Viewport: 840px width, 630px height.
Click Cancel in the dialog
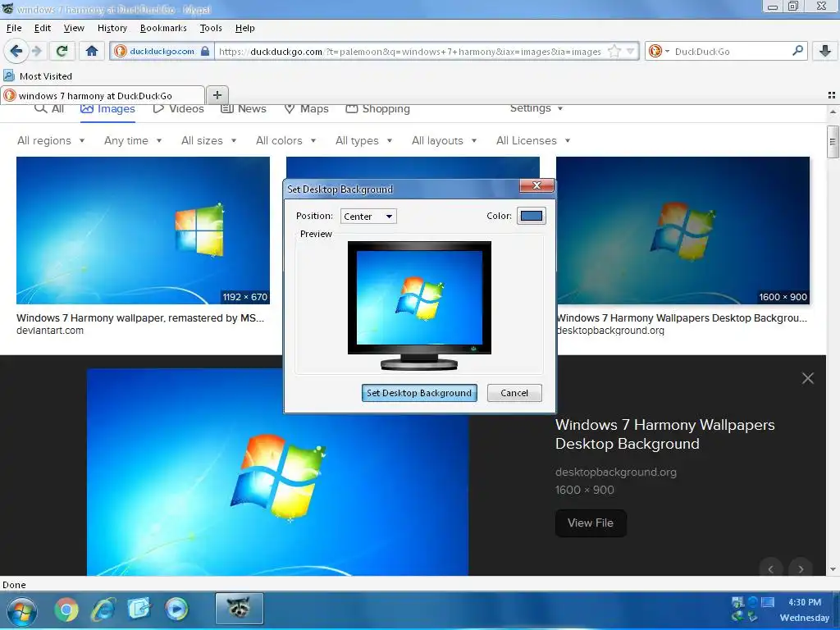tap(514, 393)
